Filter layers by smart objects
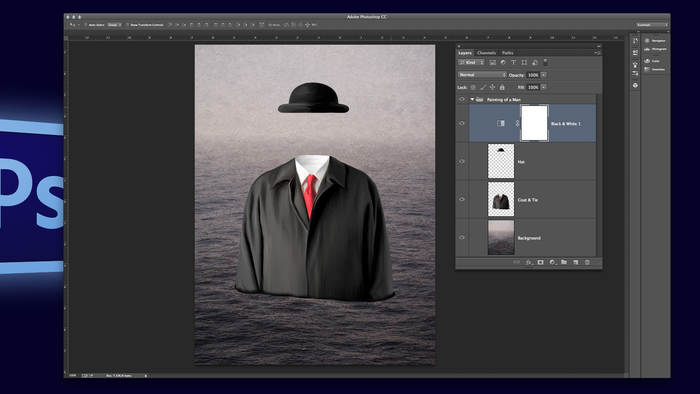The height and width of the screenshot is (394, 700). pyautogui.click(x=535, y=62)
